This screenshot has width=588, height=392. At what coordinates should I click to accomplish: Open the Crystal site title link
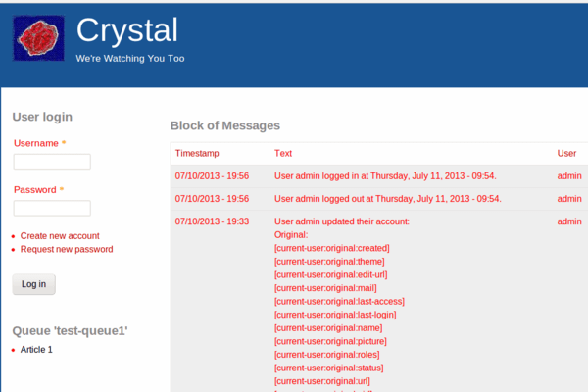tap(127, 30)
